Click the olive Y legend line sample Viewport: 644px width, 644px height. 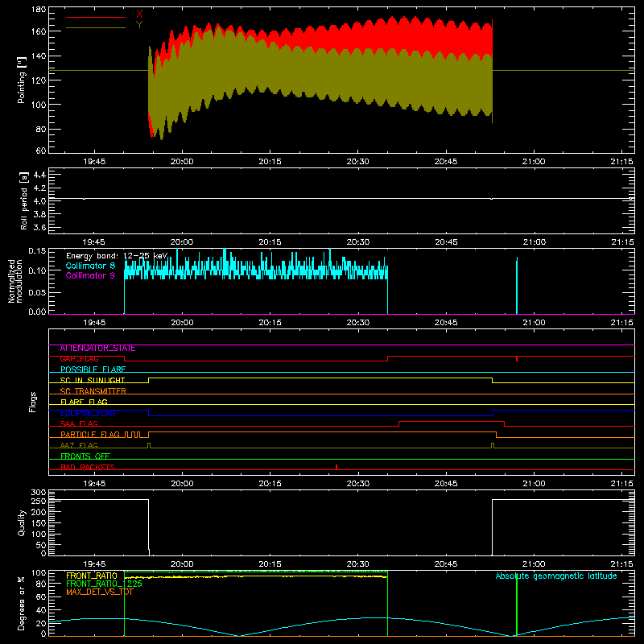pyautogui.click(x=96, y=27)
